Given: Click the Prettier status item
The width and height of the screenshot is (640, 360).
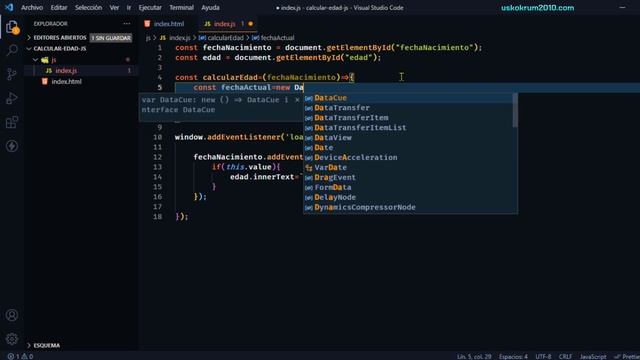Looking at the screenshot, I should pos(627,356).
